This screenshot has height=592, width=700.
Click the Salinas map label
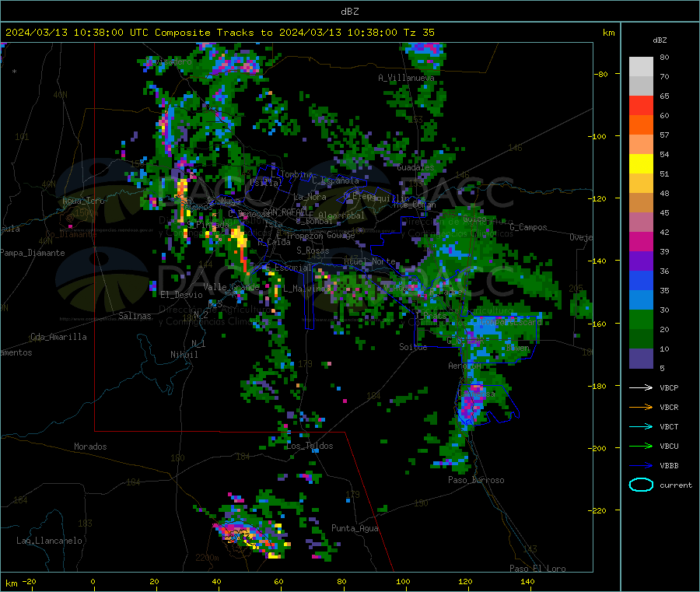pyautogui.click(x=135, y=316)
